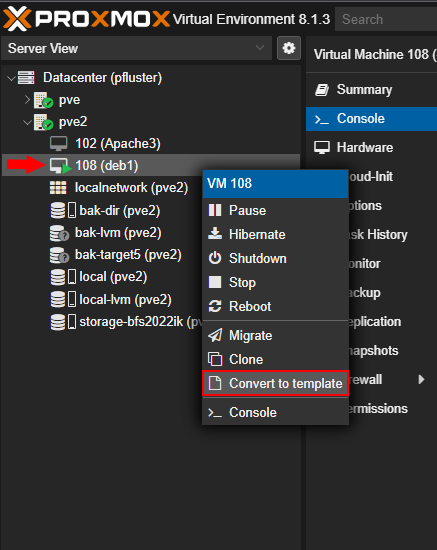Select the pve2 node label
437x550 pixels.
point(73,122)
